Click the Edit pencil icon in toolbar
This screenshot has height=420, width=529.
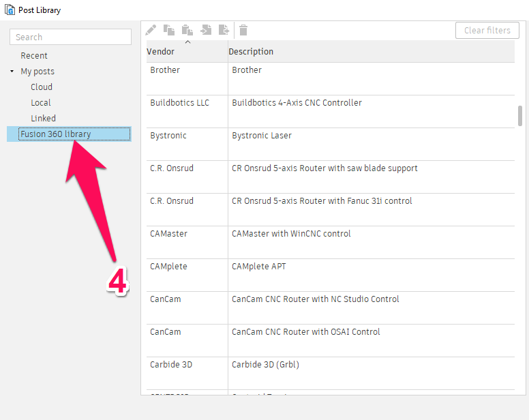(x=151, y=31)
